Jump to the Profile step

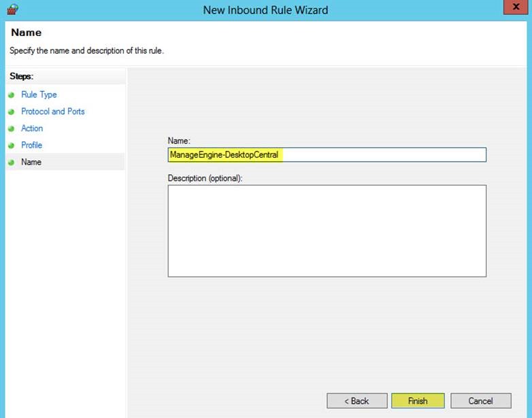click(31, 145)
